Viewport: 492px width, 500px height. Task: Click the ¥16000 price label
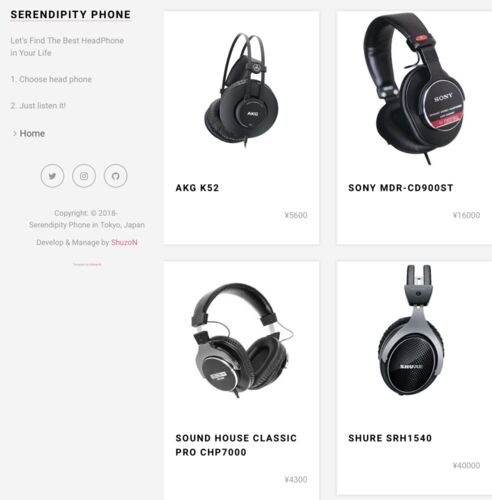466,215
